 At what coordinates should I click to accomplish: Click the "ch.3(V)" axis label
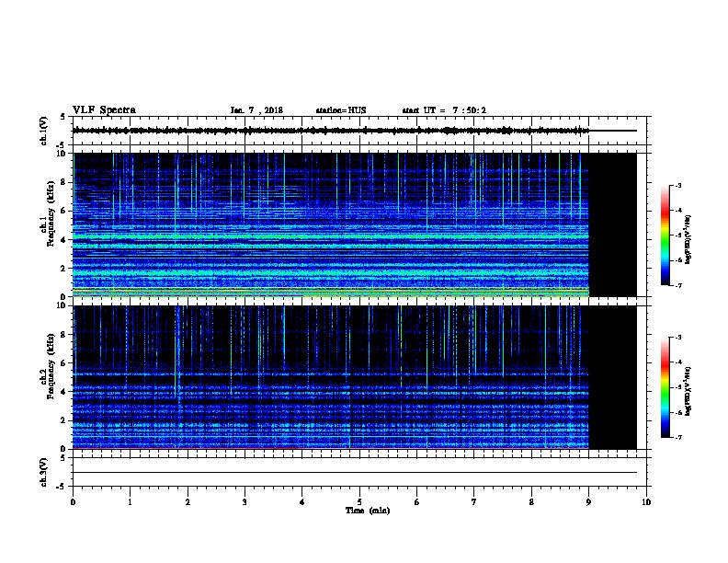point(44,472)
